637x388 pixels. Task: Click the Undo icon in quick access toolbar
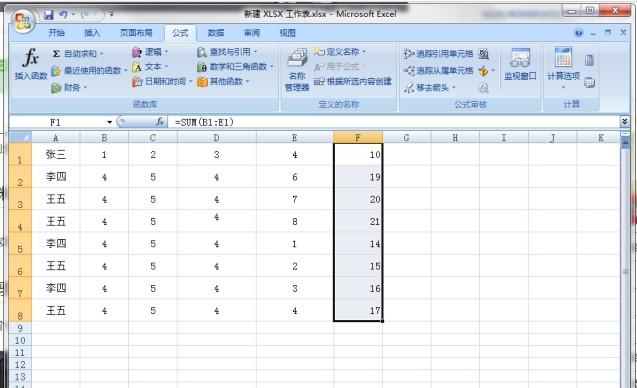63,15
